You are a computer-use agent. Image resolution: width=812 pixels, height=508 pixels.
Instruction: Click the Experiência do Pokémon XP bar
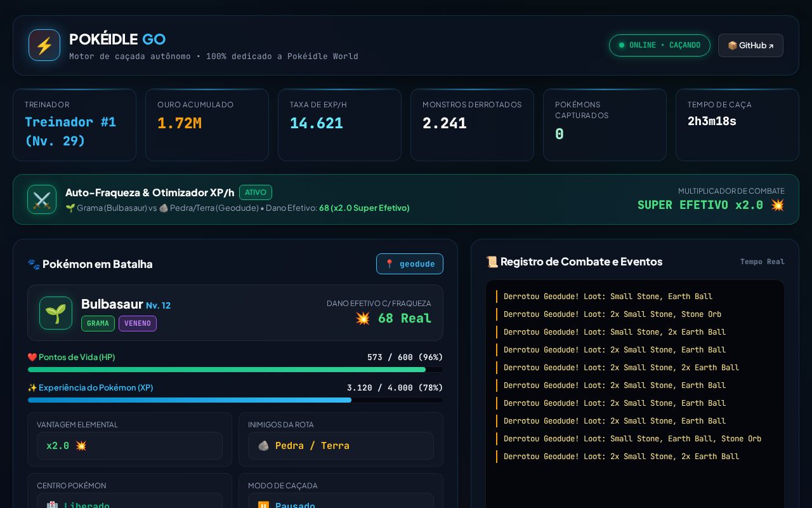pos(235,400)
